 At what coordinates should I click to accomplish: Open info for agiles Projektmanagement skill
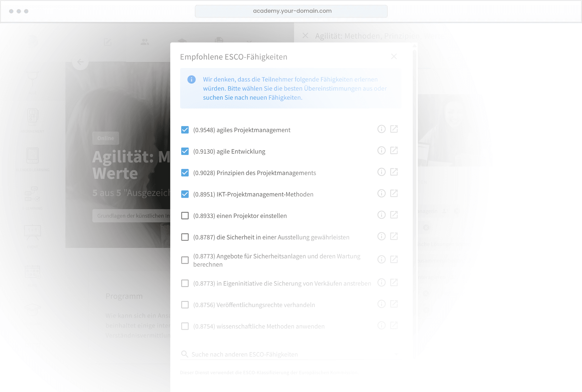381,129
